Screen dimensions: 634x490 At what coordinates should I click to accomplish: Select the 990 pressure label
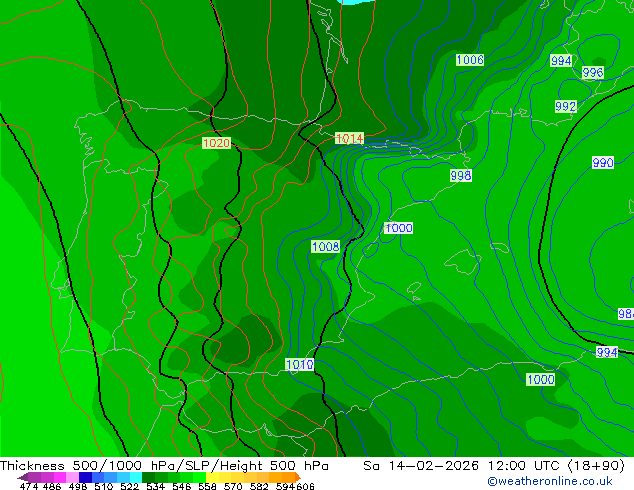pyautogui.click(x=603, y=163)
